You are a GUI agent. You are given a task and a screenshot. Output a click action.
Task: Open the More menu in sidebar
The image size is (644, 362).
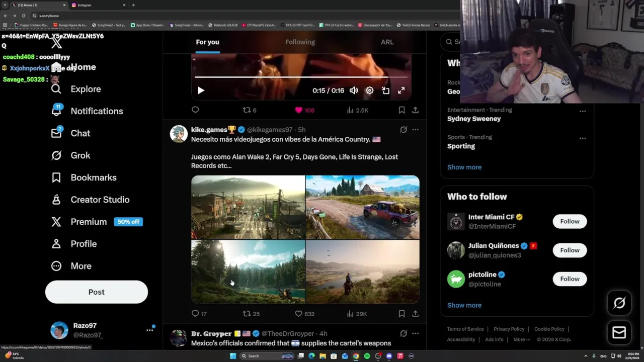[71, 266]
